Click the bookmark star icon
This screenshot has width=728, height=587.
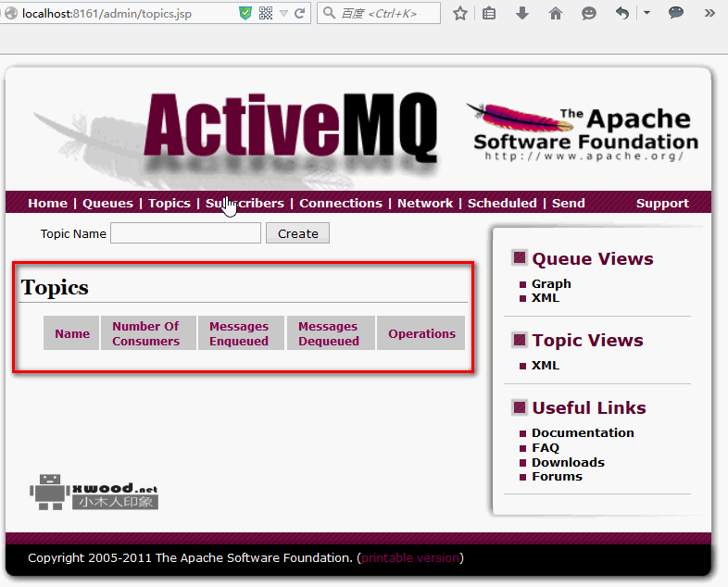(x=460, y=14)
